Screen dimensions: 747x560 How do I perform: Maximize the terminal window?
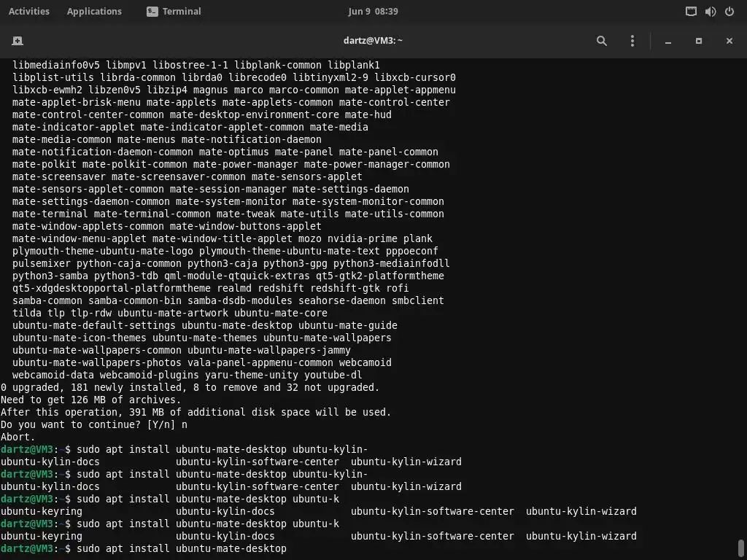pyautogui.click(x=698, y=41)
